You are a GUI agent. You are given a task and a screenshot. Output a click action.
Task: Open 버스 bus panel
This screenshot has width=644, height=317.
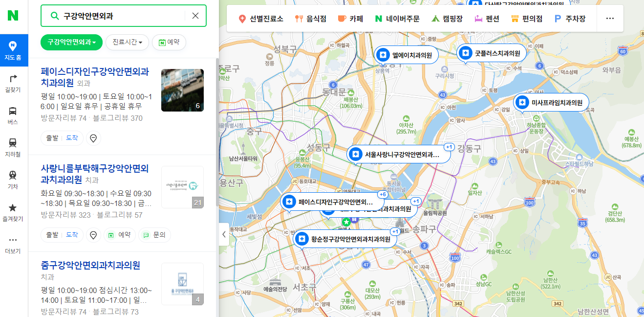(x=13, y=114)
